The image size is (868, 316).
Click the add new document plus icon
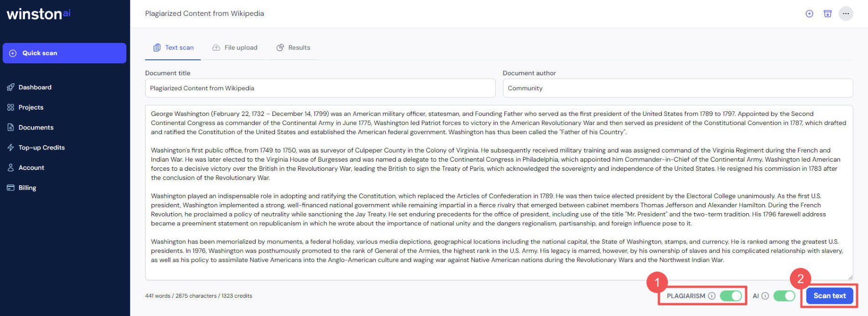point(809,14)
